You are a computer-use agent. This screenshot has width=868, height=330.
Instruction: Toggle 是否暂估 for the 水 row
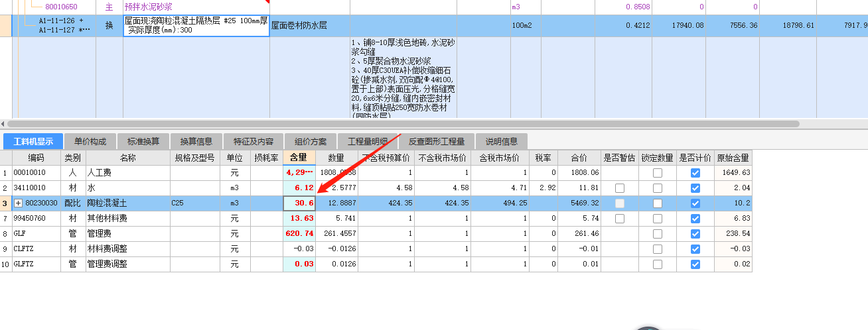click(619, 188)
